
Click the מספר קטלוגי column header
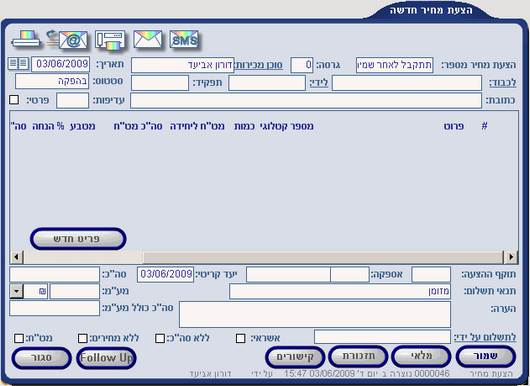(287, 126)
